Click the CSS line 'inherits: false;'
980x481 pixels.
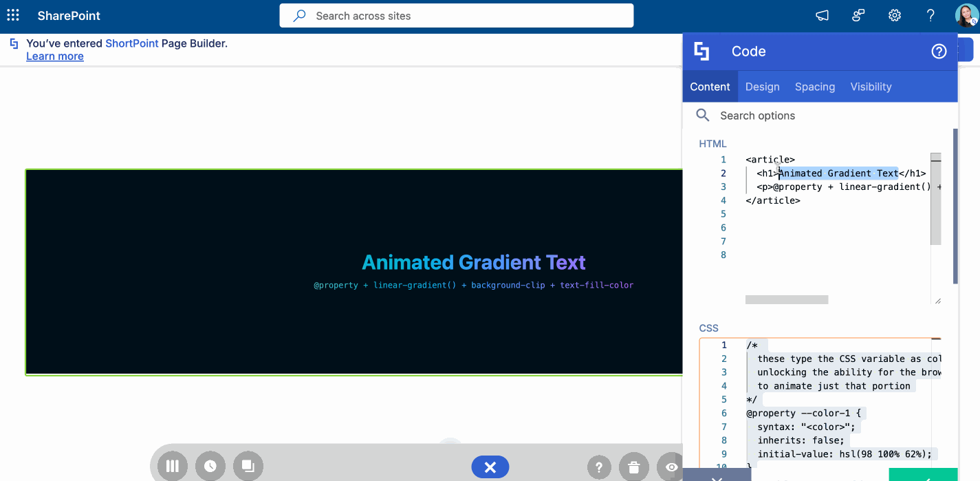click(801, 440)
